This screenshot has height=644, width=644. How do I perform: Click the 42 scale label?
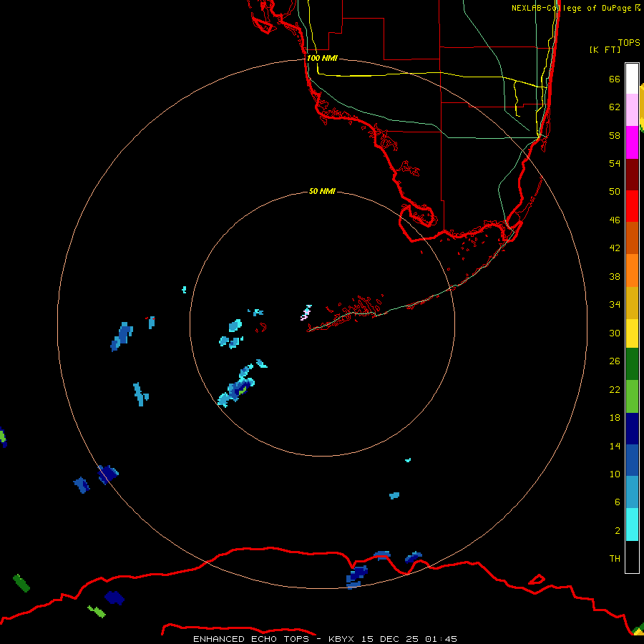click(615, 248)
